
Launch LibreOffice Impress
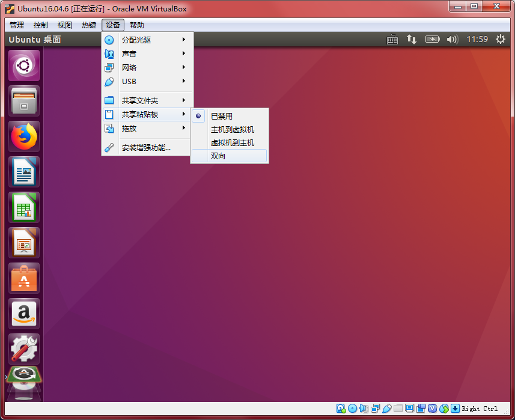(x=24, y=243)
